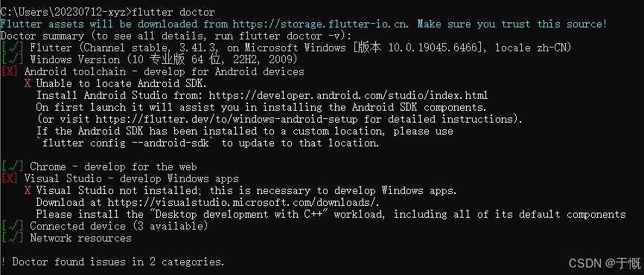
Task: Click the yellow exclamation mark before Doctor found issues
Action: tap(3, 262)
